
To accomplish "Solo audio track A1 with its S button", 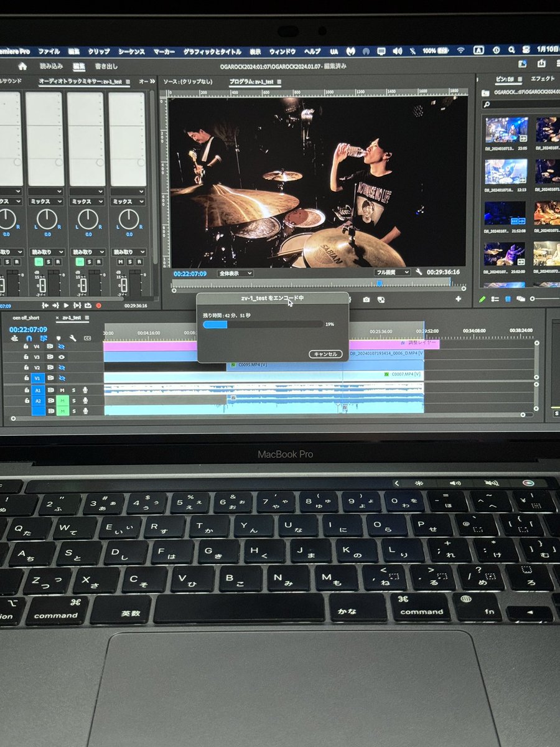I will 73,390.
